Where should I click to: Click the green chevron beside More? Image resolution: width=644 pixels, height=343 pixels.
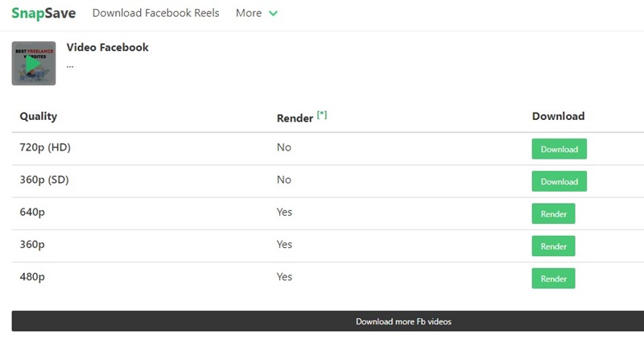pos(273,14)
